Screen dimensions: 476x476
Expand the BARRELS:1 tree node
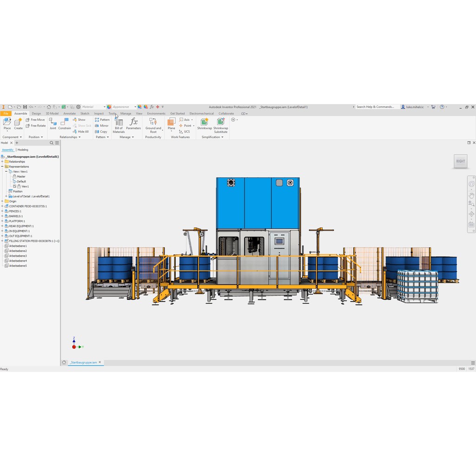pyautogui.click(x=2, y=216)
